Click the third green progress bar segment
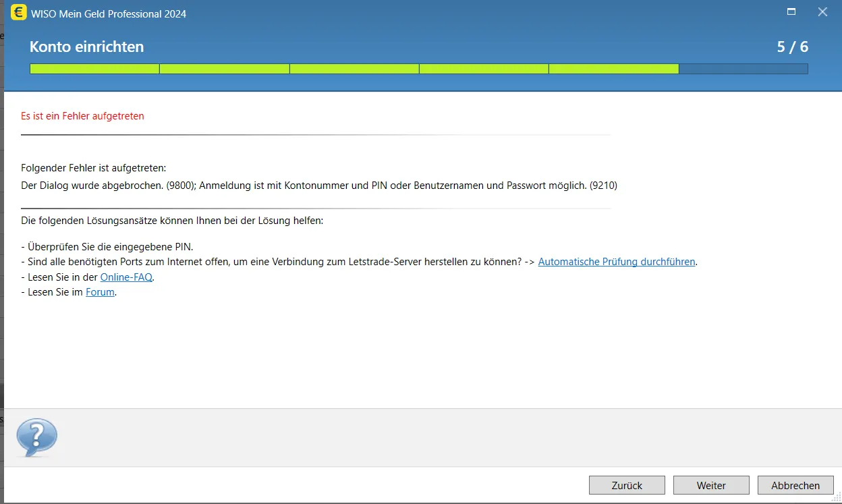 pyautogui.click(x=354, y=69)
